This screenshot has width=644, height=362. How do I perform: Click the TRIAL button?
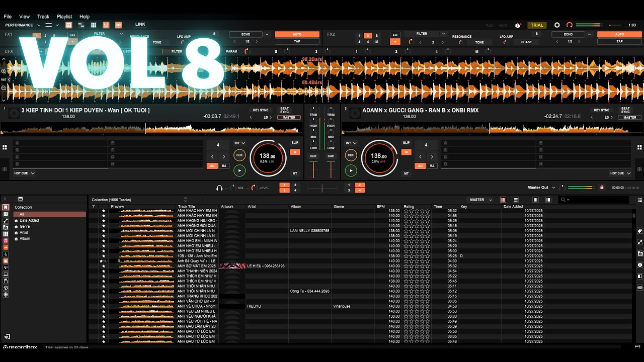tap(537, 25)
